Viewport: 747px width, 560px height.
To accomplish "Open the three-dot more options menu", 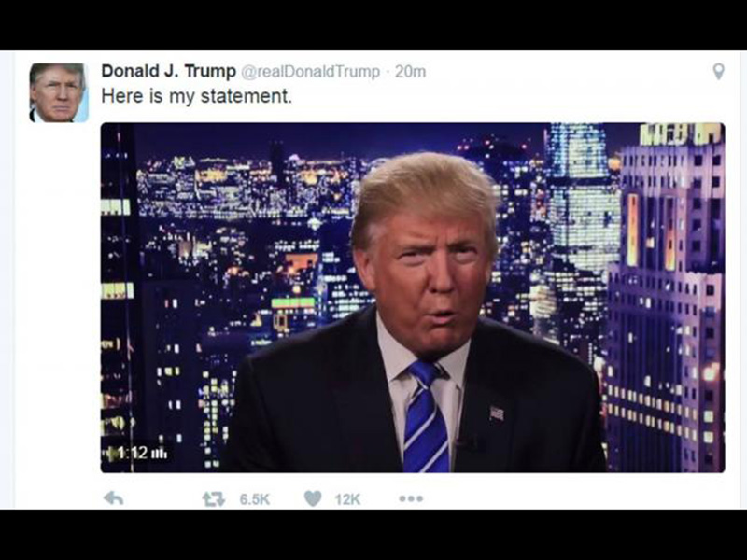I will pyautogui.click(x=411, y=498).
